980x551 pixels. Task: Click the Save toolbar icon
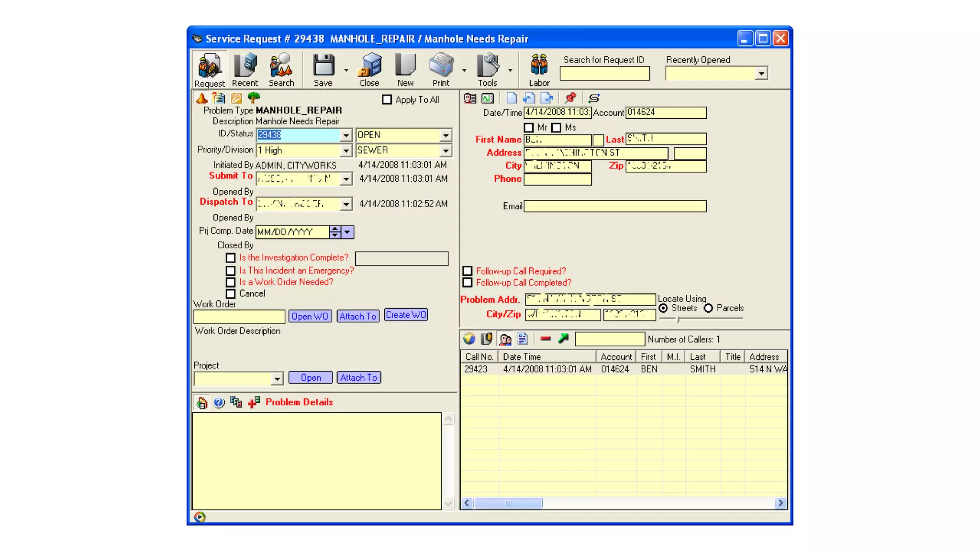323,66
